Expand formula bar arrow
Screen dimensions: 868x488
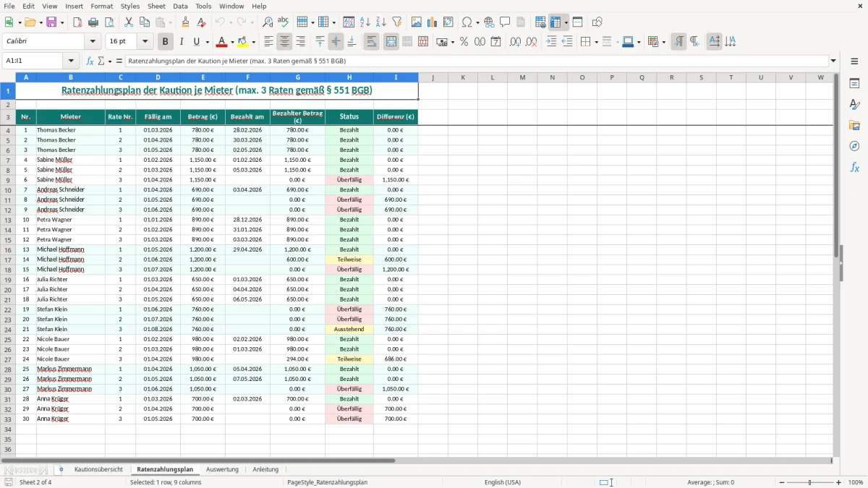pyautogui.click(x=833, y=61)
